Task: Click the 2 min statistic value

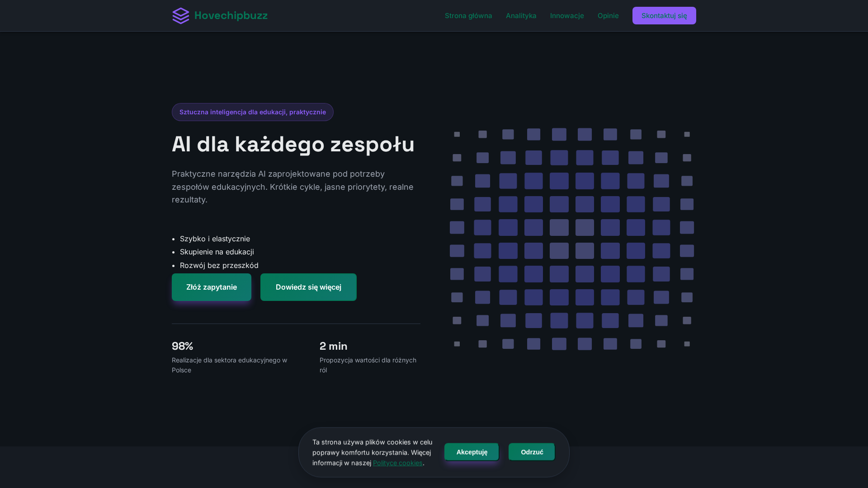Action: click(x=334, y=346)
